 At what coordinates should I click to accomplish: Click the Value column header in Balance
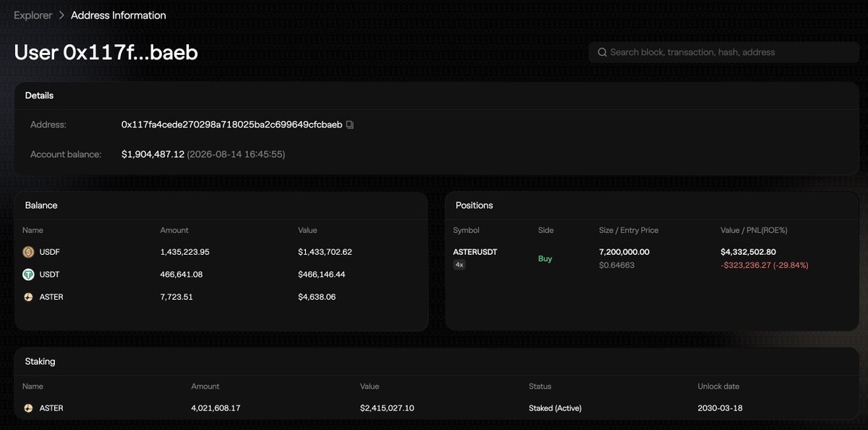[x=307, y=230]
